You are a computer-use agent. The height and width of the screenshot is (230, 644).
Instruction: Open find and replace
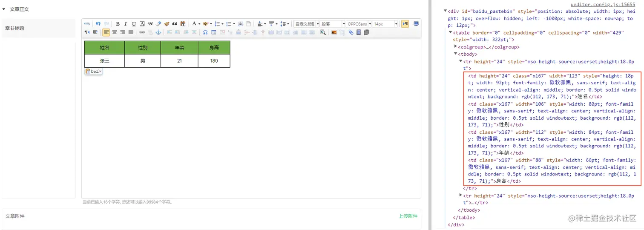pyautogui.click(x=323, y=32)
